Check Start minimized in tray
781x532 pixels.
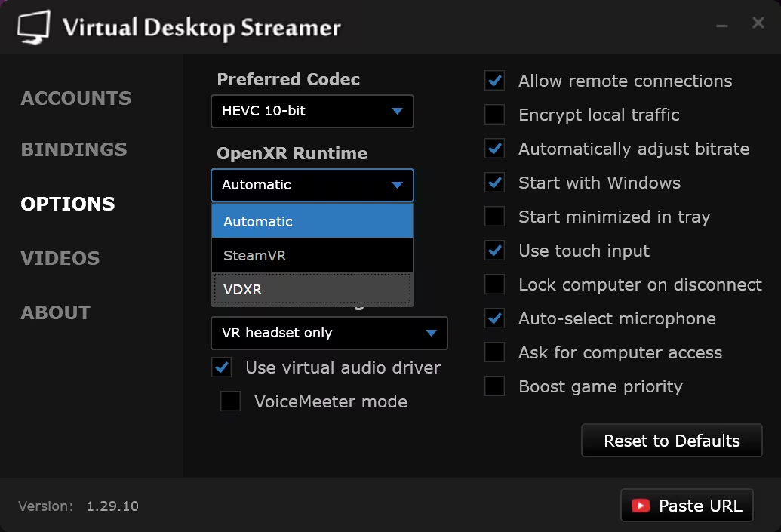tap(494, 216)
